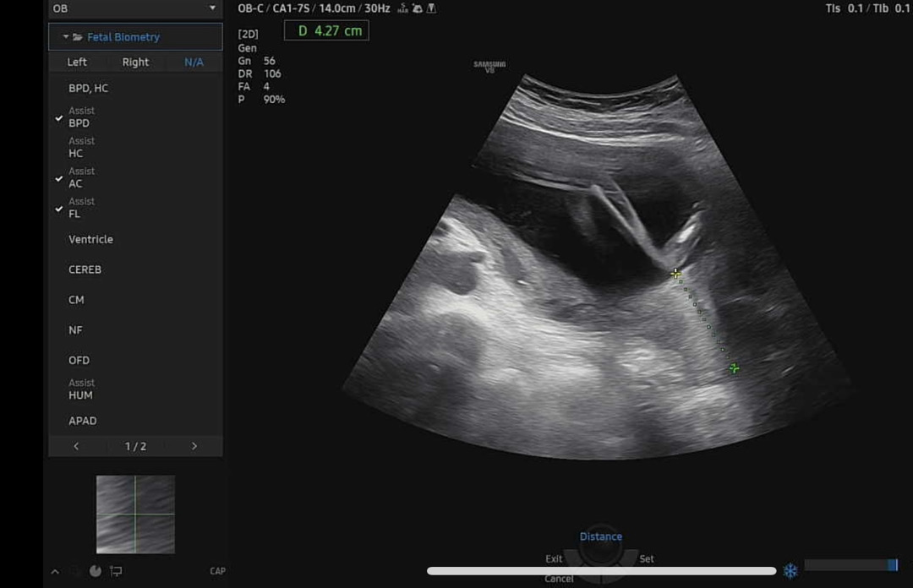Click the pie-chart icon below the thumbnail
Screen dimensions: 913x588
(96, 571)
